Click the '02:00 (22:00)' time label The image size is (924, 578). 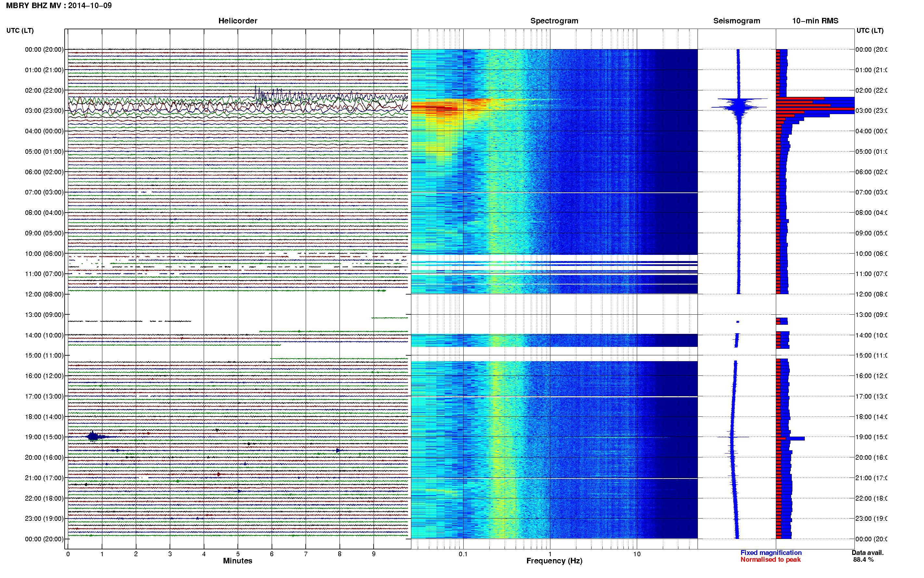[44, 90]
